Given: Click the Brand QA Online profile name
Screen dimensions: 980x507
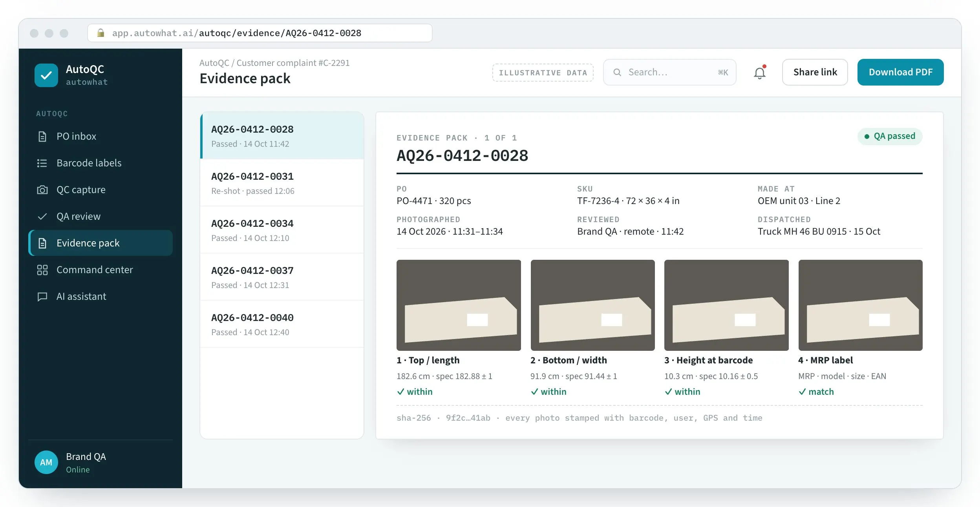Looking at the screenshot, I should 86,462.
